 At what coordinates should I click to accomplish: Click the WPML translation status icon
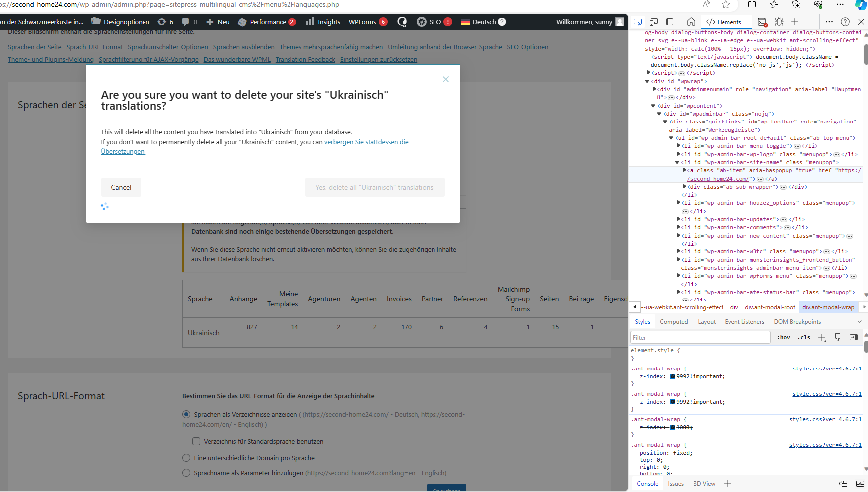click(x=402, y=22)
